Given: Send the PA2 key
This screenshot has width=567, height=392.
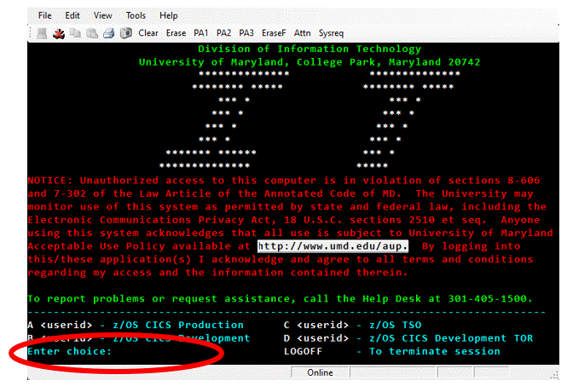Looking at the screenshot, I should (223, 33).
